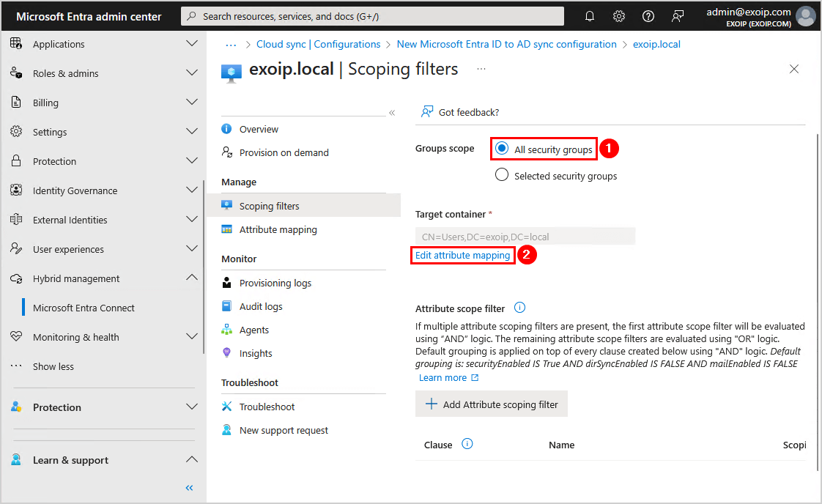Open the notifications bell icon
Image resolution: width=822 pixels, height=504 pixels.
(x=590, y=16)
